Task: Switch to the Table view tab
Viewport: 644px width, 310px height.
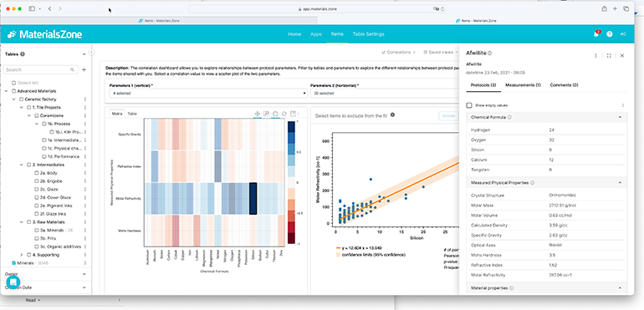Action: (132, 114)
